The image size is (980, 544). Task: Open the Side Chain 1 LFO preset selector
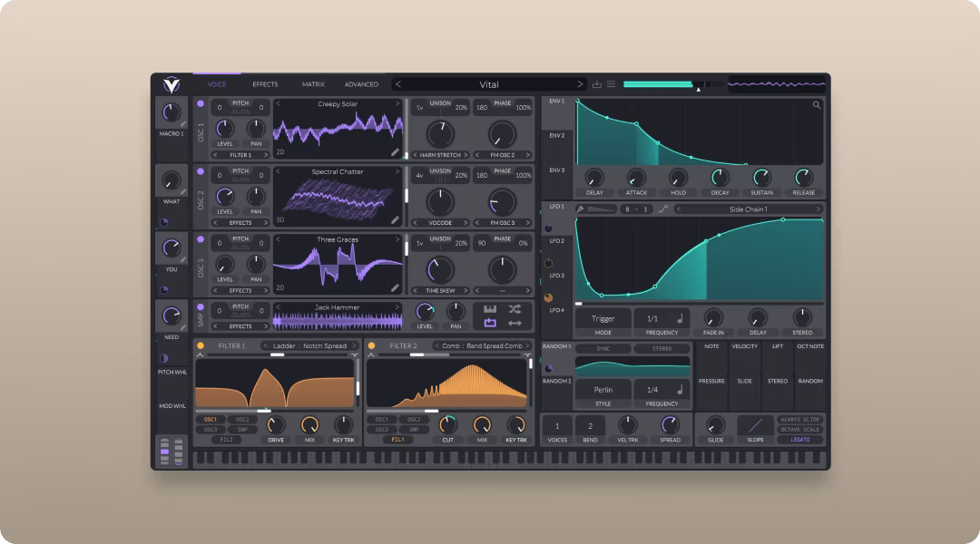[748, 209]
